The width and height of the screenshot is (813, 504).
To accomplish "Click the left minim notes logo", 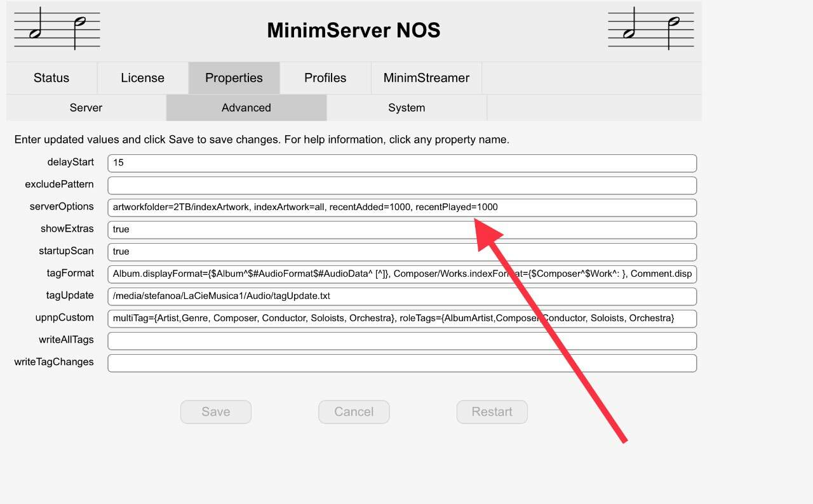I will point(57,29).
